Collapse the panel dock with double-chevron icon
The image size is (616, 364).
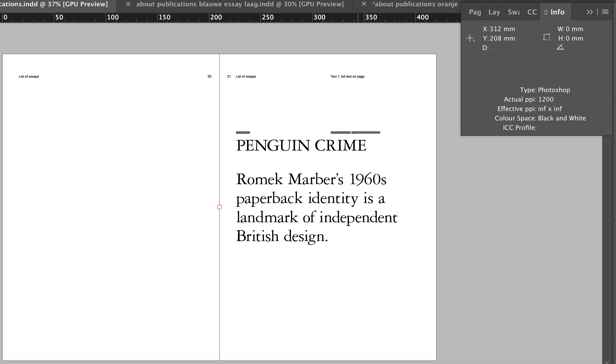(x=590, y=12)
